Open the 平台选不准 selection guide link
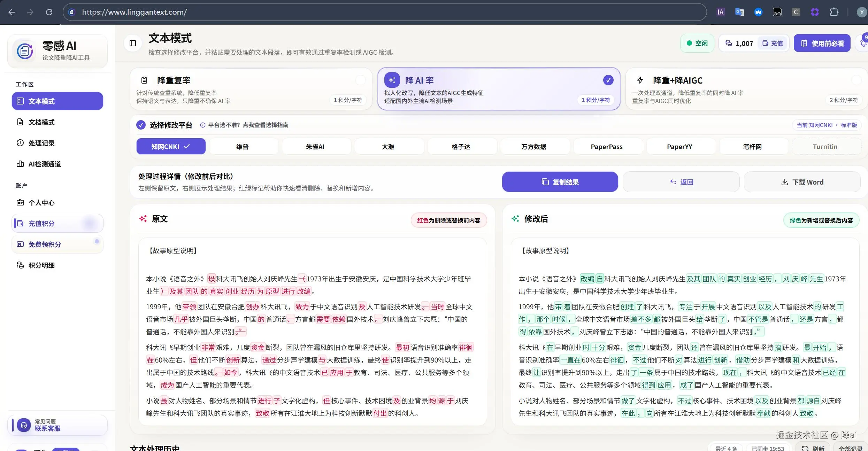The height and width of the screenshot is (451, 868). [x=248, y=125]
